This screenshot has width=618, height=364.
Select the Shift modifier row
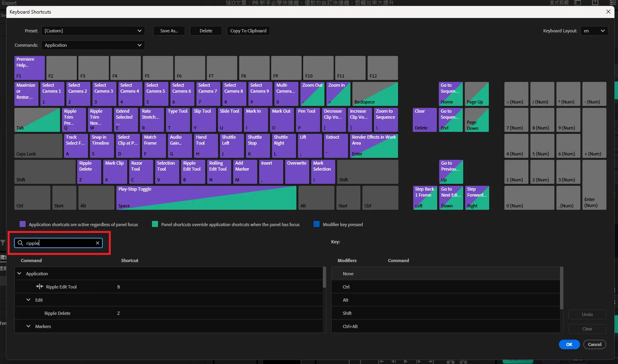[446, 313]
